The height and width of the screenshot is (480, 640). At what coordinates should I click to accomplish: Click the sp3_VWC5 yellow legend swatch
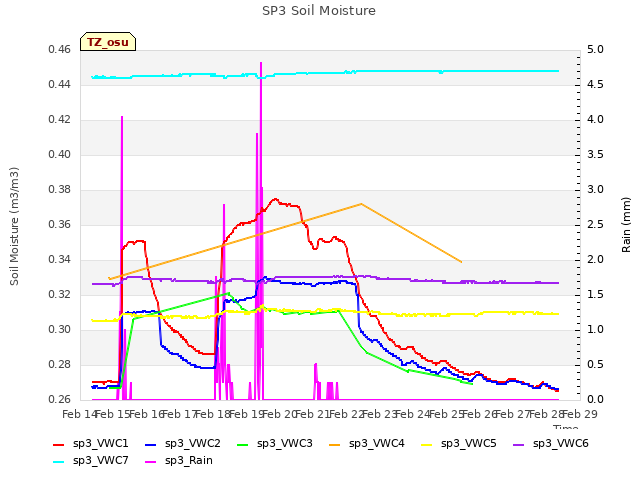(427, 444)
